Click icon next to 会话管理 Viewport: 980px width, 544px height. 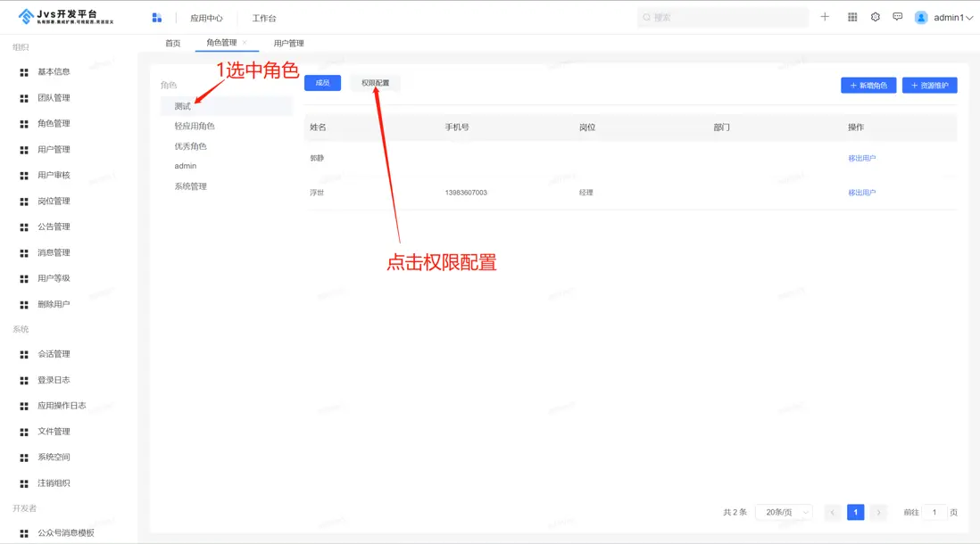(x=24, y=354)
